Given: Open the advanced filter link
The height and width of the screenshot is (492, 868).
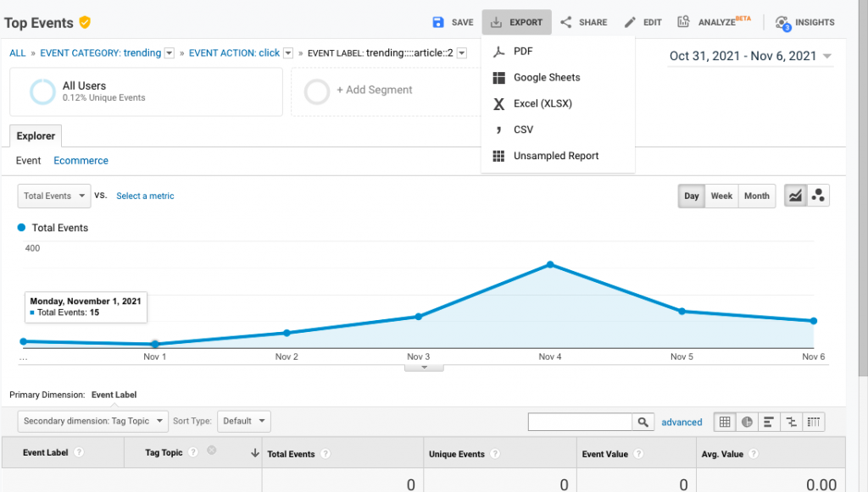Looking at the screenshot, I should (682, 422).
